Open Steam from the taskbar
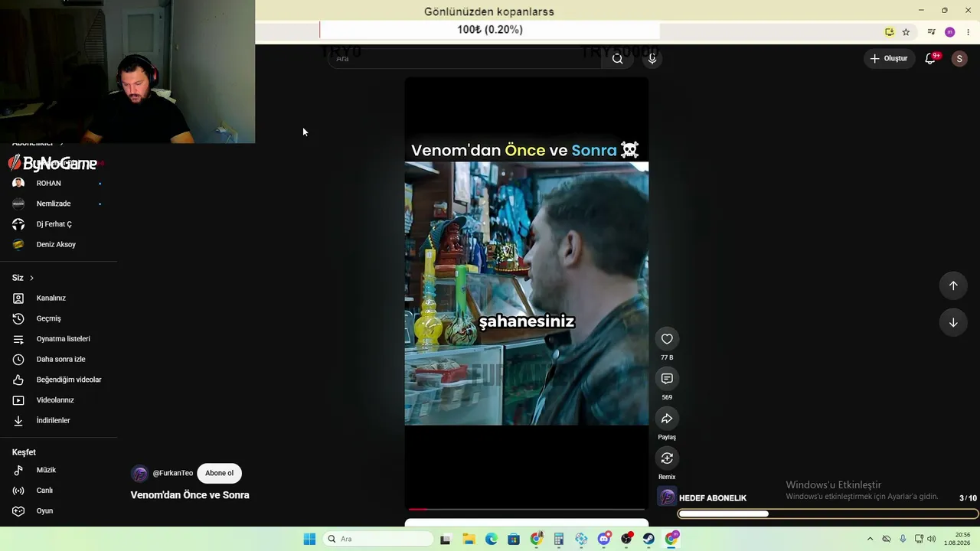This screenshot has height=551, width=980. pyautogui.click(x=649, y=539)
